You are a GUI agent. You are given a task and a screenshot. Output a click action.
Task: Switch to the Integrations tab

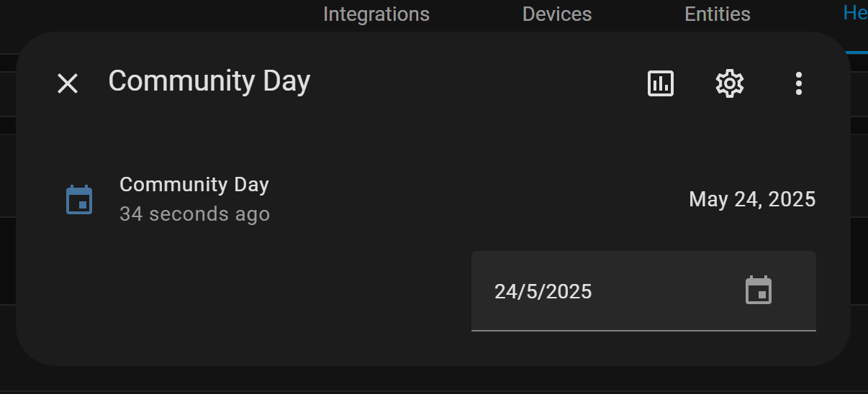[376, 14]
